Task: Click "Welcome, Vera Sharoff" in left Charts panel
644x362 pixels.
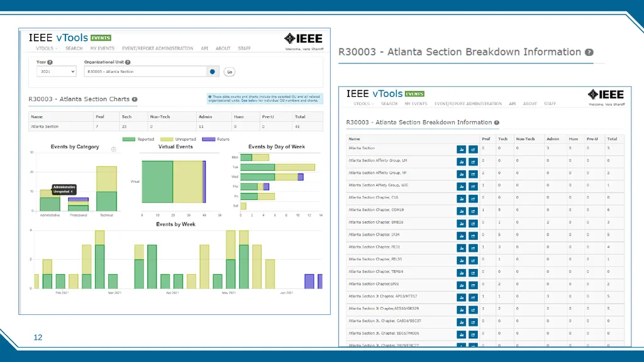Action: click(304, 49)
